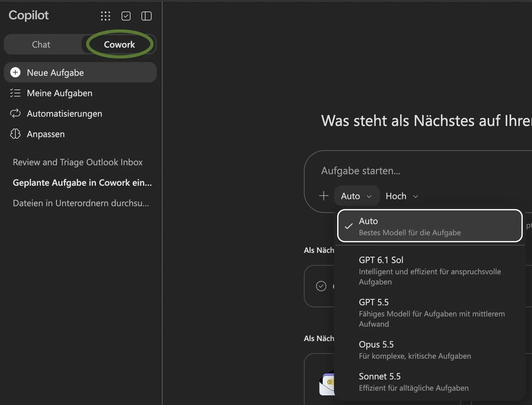Open Meine Aufgaben
532x405 pixels.
(80, 93)
